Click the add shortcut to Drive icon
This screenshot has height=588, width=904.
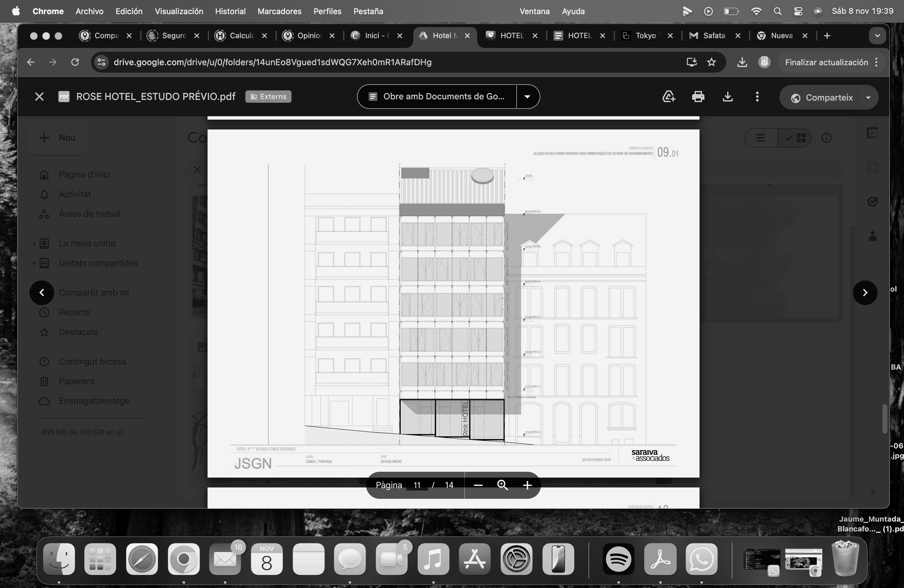click(668, 97)
